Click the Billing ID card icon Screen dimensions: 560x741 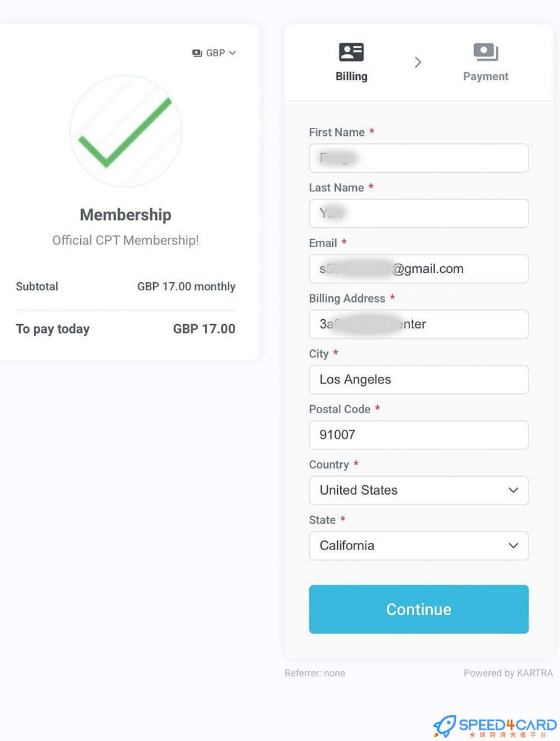tap(351, 52)
